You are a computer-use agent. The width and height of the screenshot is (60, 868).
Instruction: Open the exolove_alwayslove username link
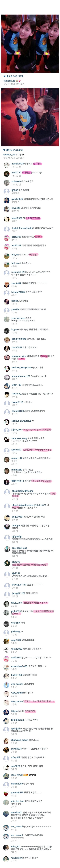coord(21,368)
